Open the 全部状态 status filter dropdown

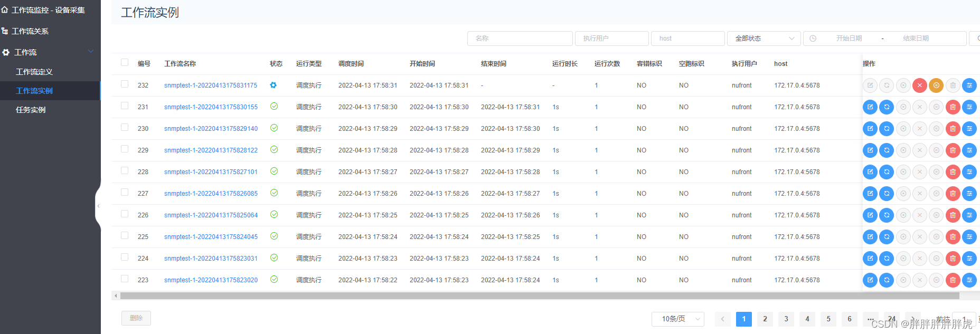[x=764, y=39]
